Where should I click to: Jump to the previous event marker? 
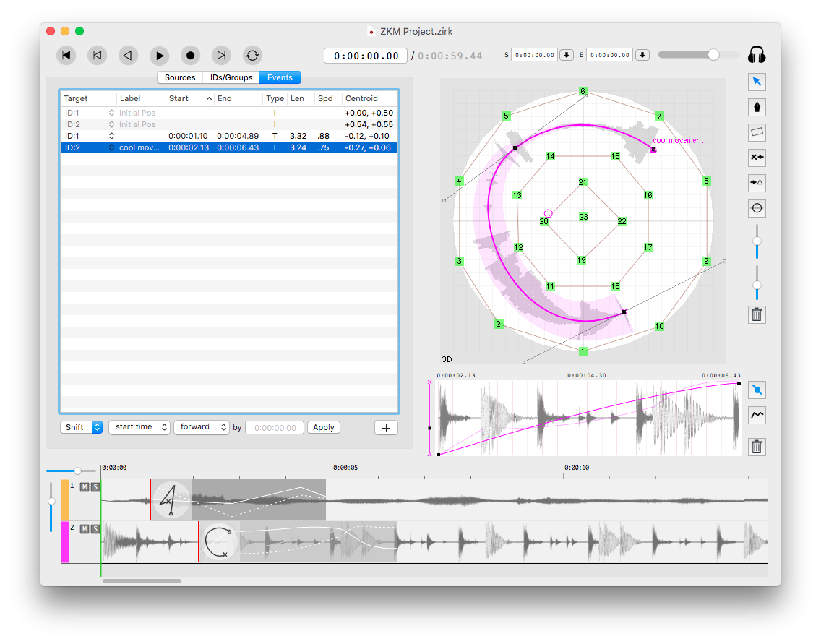pos(97,55)
